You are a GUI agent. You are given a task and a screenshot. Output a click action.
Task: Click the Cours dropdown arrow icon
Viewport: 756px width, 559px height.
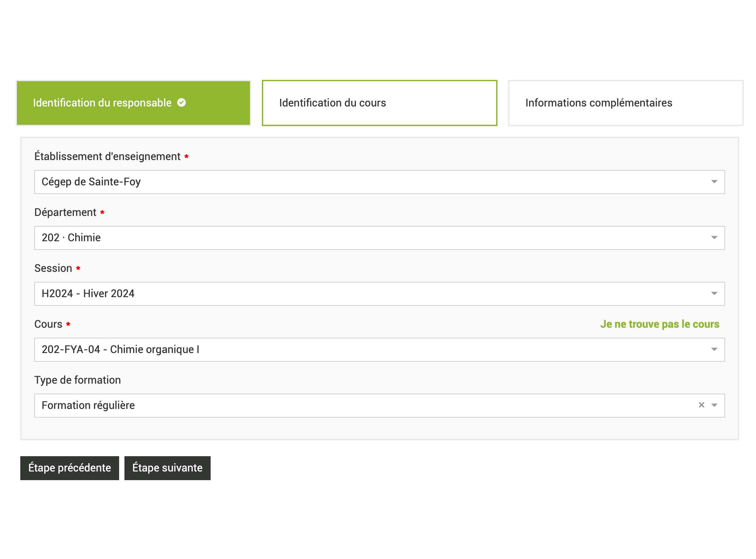tap(714, 349)
